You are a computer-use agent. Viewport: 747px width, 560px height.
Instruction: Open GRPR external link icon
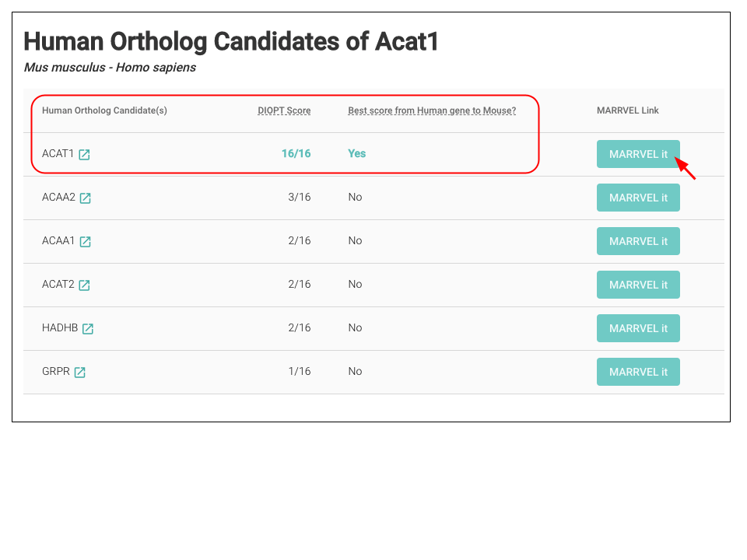tap(80, 373)
